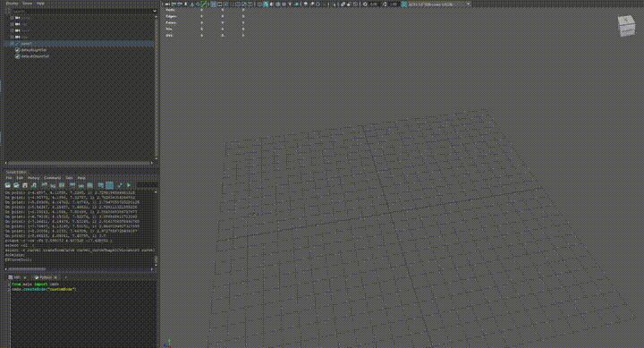
Task: Click the viewport Select Camera icon
Action: [167, 4]
